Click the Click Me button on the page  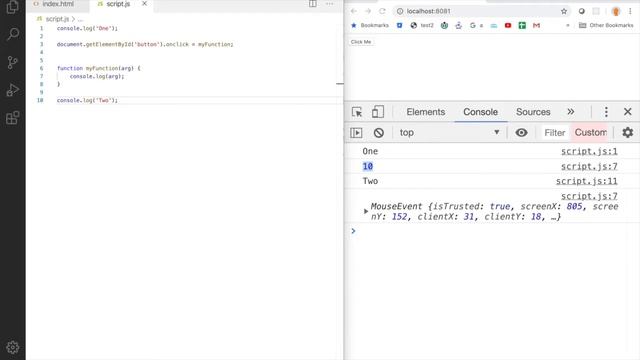(361, 42)
